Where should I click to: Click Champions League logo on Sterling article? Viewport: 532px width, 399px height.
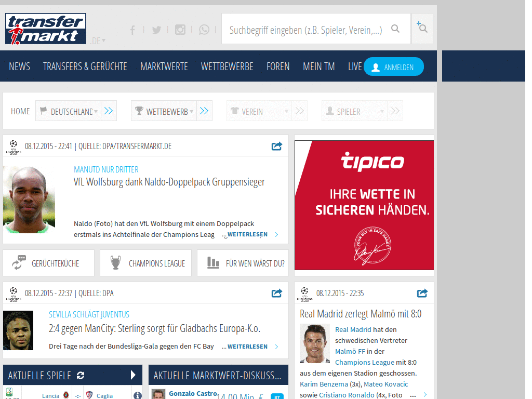[14, 294]
